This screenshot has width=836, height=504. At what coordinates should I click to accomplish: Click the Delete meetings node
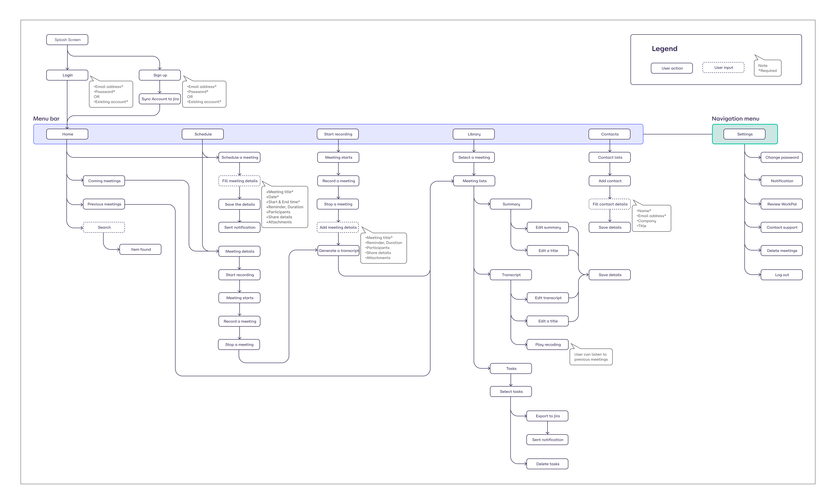click(x=782, y=251)
